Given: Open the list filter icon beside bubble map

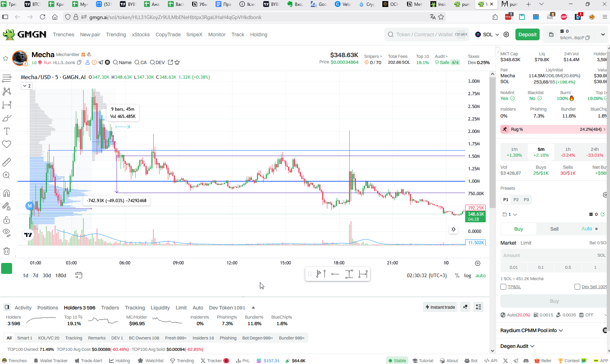Looking at the screenshot, I should point(478,307).
